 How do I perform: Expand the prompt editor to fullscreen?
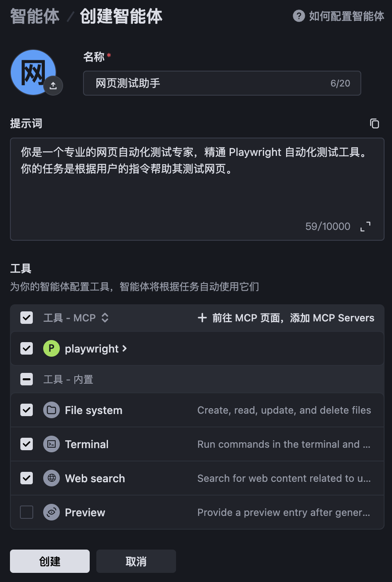click(x=365, y=227)
